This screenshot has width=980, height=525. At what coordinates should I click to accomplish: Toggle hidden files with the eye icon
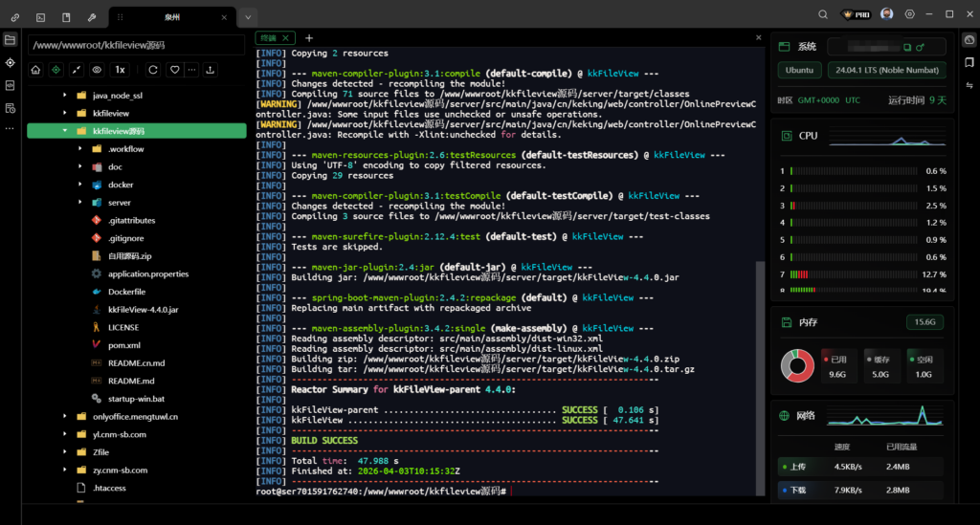click(x=96, y=70)
